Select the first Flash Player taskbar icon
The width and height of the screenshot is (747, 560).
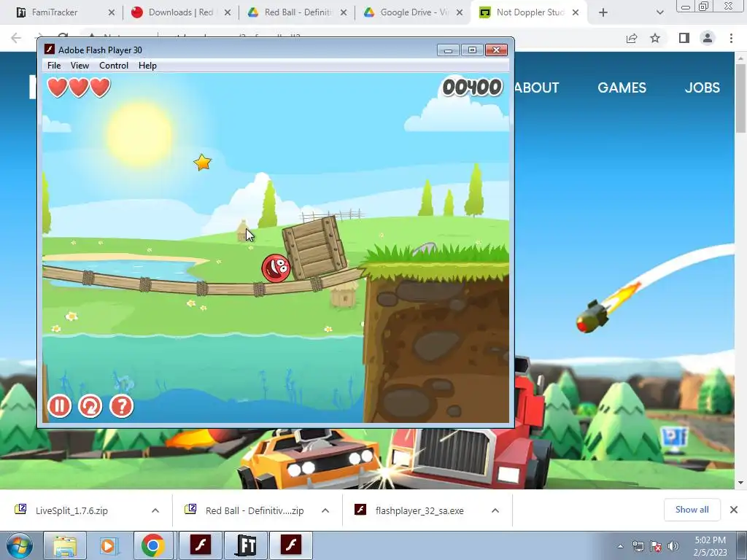point(201,545)
